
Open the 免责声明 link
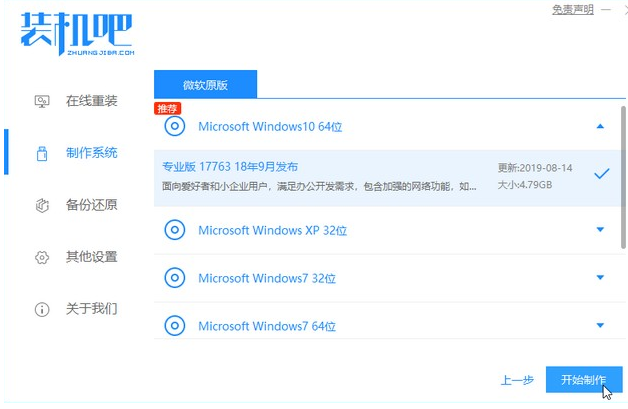pos(573,9)
